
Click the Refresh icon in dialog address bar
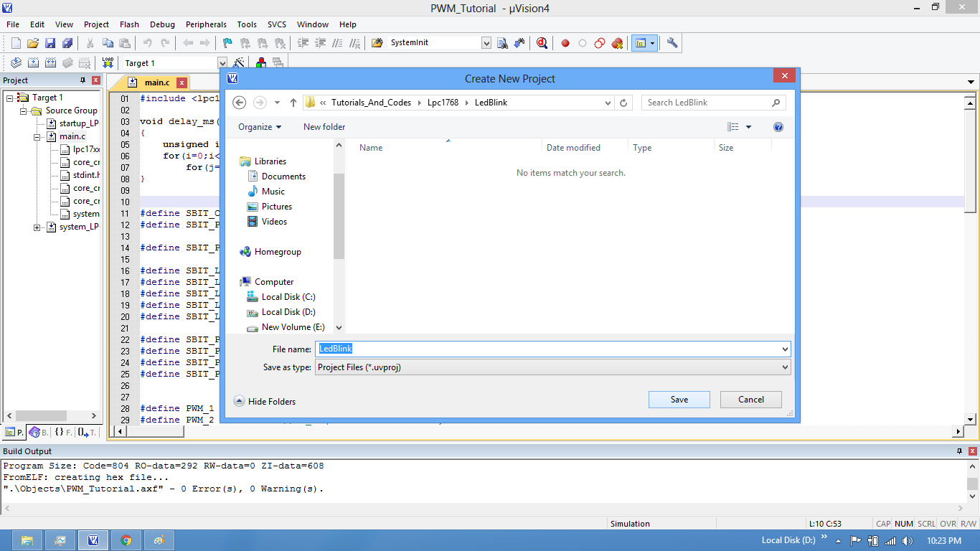623,103
